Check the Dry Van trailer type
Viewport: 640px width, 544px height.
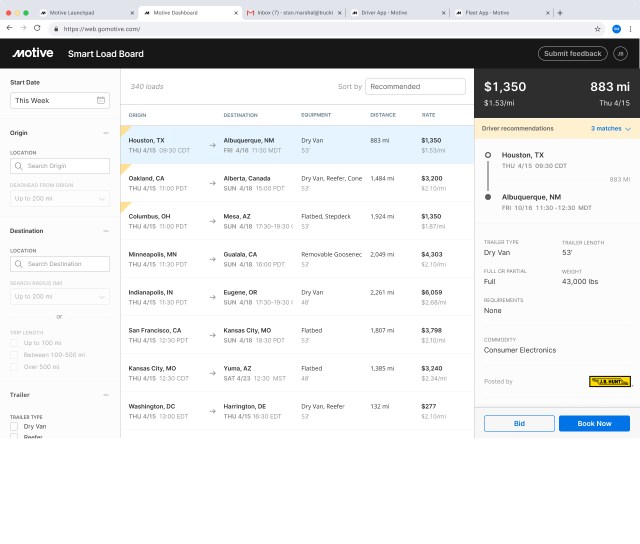point(14,427)
